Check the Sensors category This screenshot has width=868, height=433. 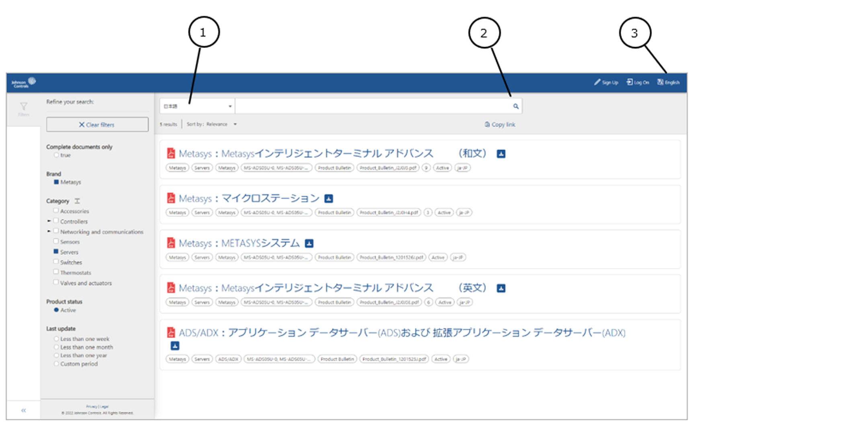pos(56,241)
